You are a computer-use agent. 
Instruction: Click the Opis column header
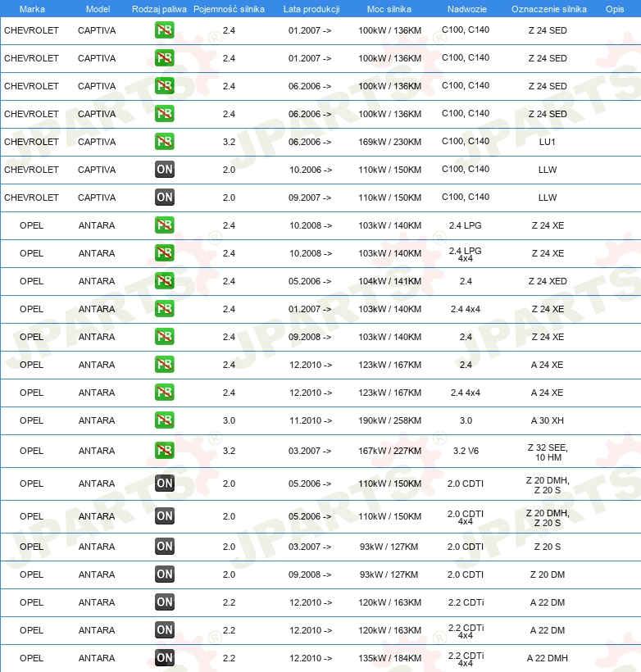(x=615, y=9)
